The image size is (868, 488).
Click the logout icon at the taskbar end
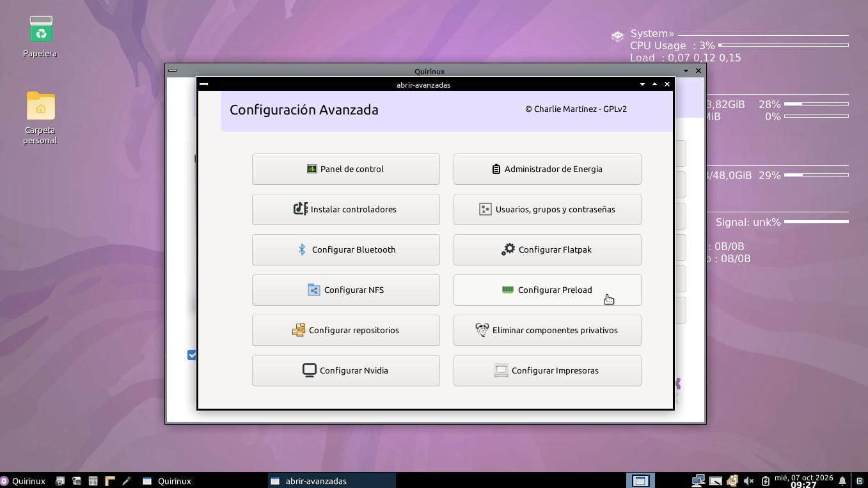pos(860,481)
